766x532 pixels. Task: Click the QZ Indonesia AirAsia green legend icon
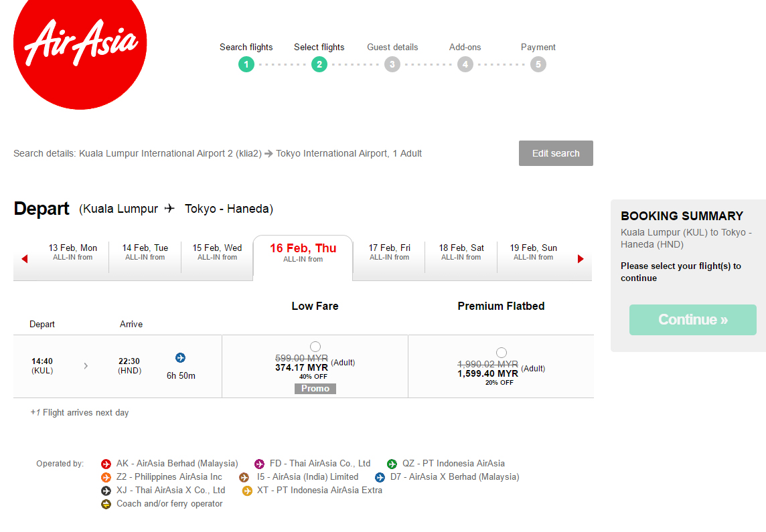tap(392, 464)
